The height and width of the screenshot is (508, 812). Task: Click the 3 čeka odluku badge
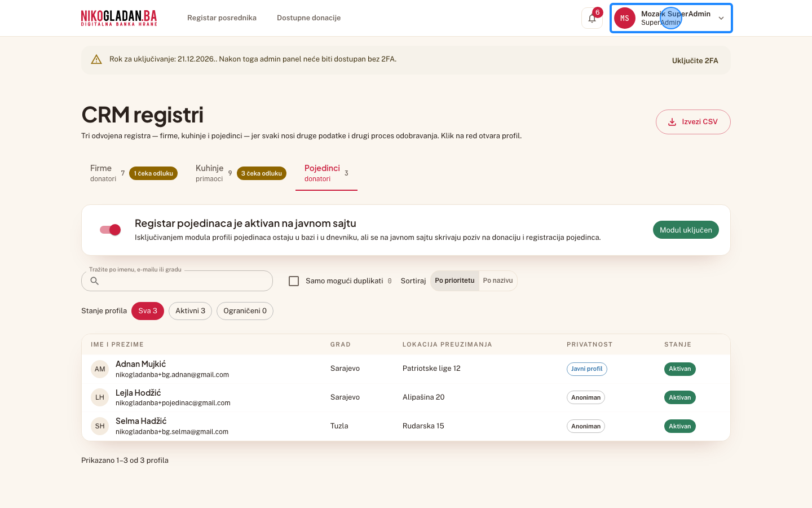coord(262,173)
